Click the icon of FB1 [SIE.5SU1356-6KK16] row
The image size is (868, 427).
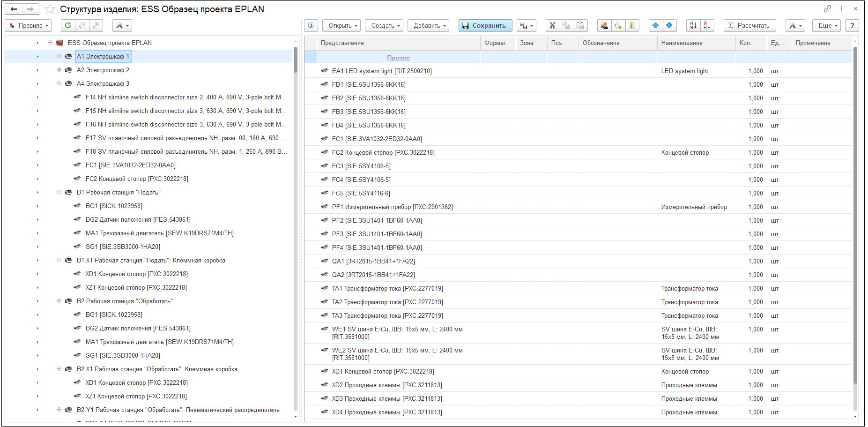pos(324,84)
